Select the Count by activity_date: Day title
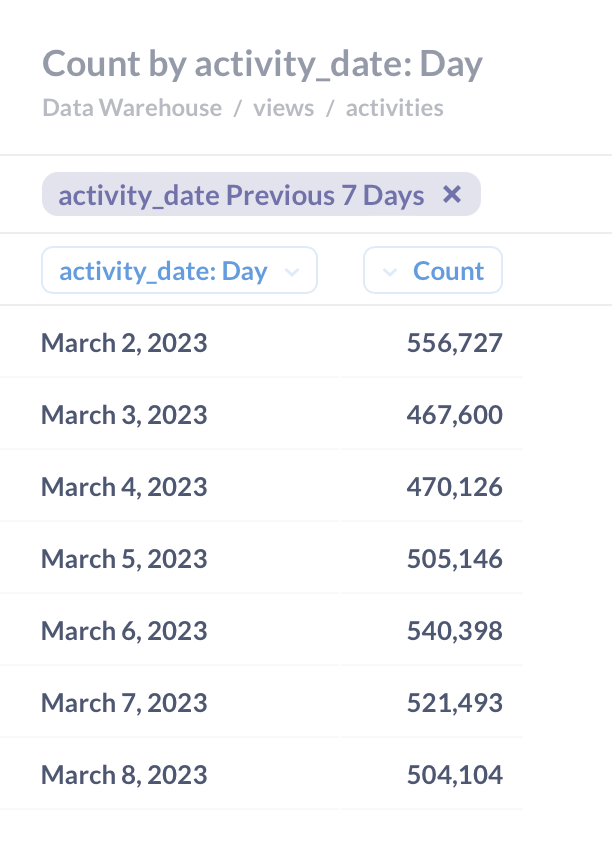 pyautogui.click(x=263, y=63)
